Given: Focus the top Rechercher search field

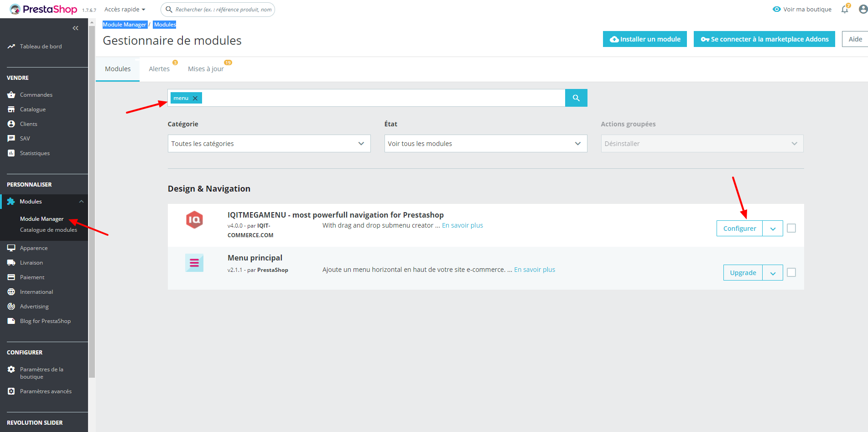Looking at the screenshot, I should [218, 10].
